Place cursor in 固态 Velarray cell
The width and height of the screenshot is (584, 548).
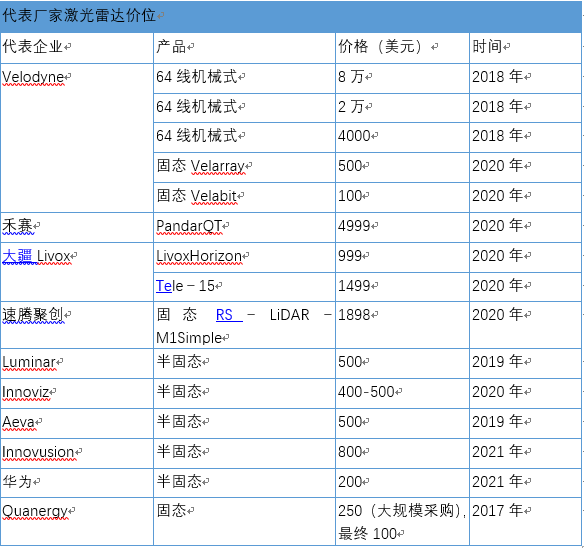tap(244, 167)
